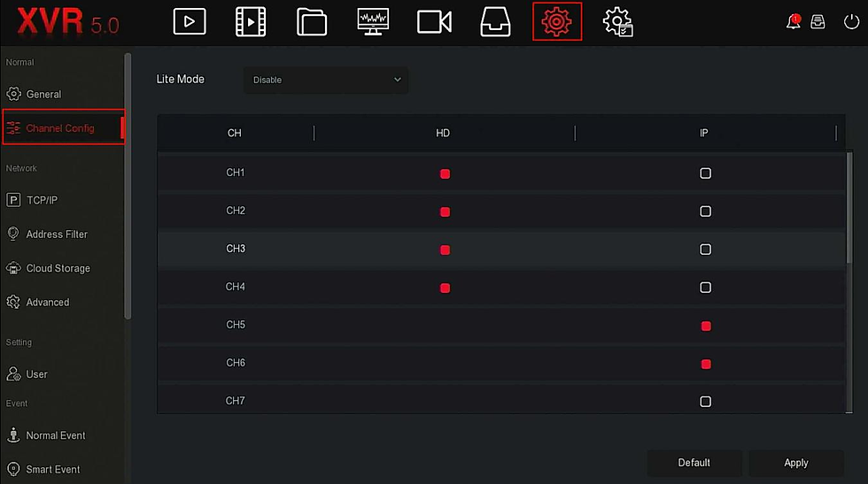Open the storage tray icon
This screenshot has height=484, width=868.
(x=495, y=21)
